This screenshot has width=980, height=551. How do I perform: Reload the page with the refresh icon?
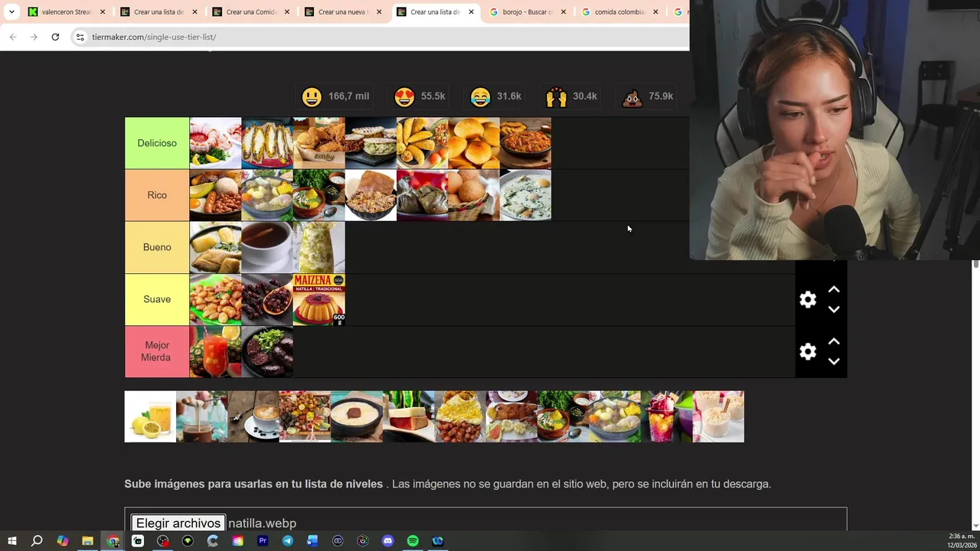[x=55, y=37]
